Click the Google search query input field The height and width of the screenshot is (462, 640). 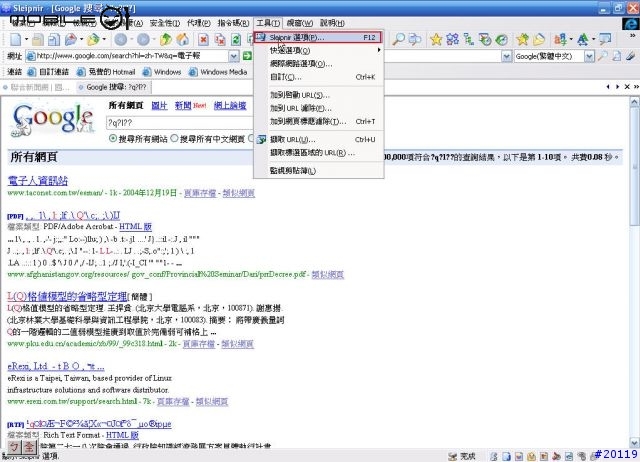179,122
